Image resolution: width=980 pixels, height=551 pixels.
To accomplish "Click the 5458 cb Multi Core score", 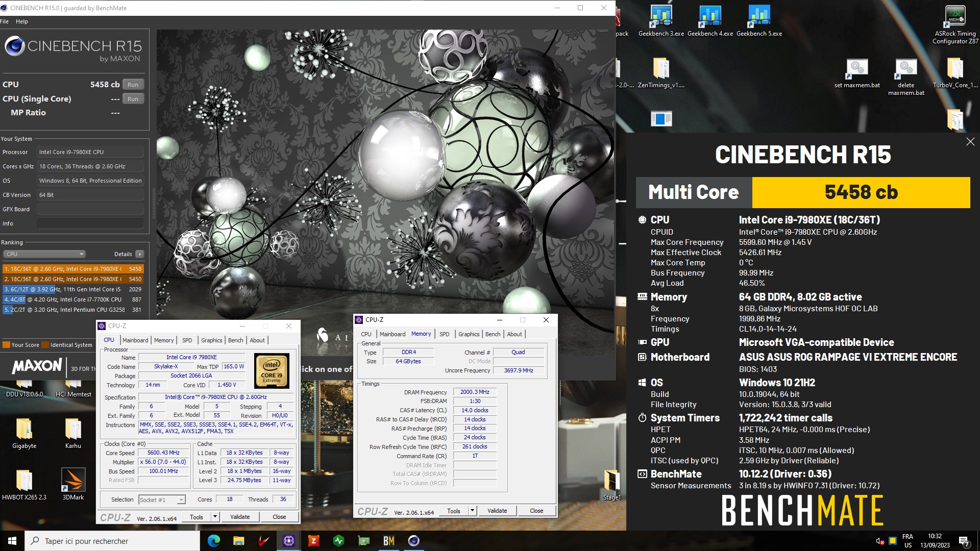I will (861, 192).
